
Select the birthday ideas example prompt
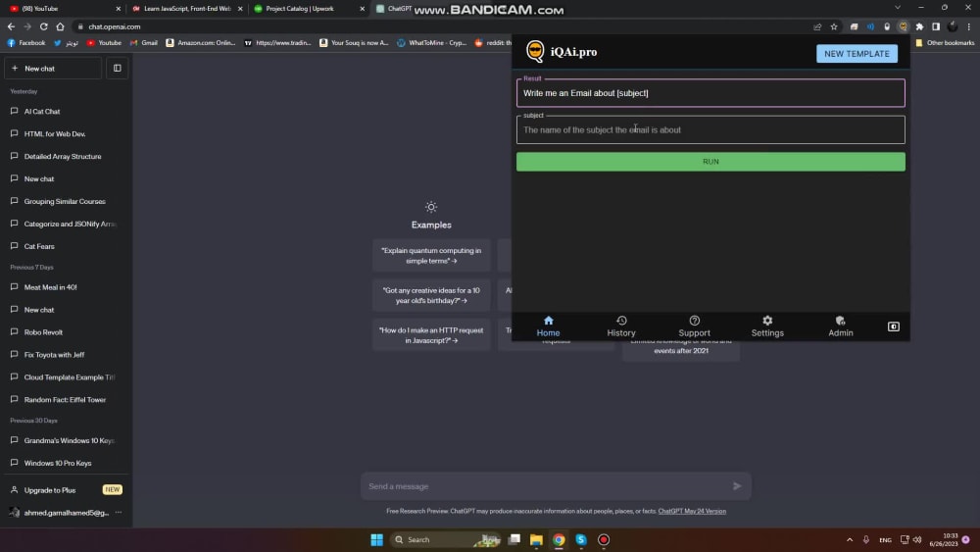431,295
